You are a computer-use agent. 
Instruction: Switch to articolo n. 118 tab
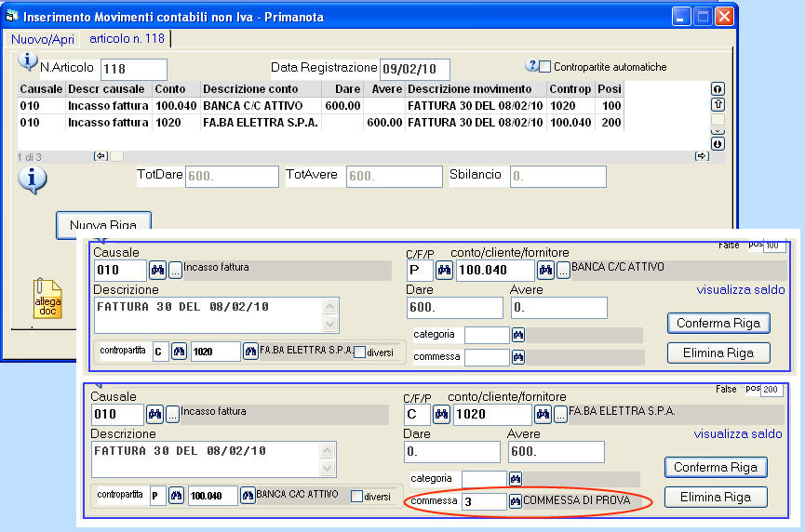coord(127,38)
